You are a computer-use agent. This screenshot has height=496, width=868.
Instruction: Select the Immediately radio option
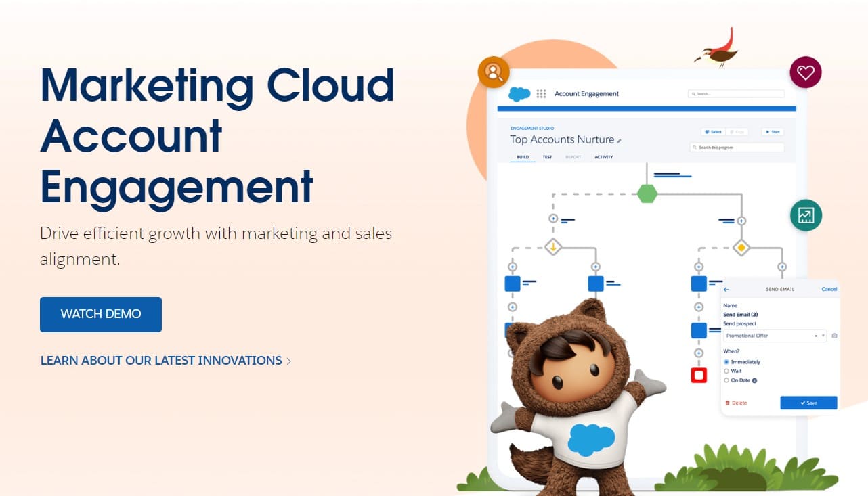(x=726, y=362)
